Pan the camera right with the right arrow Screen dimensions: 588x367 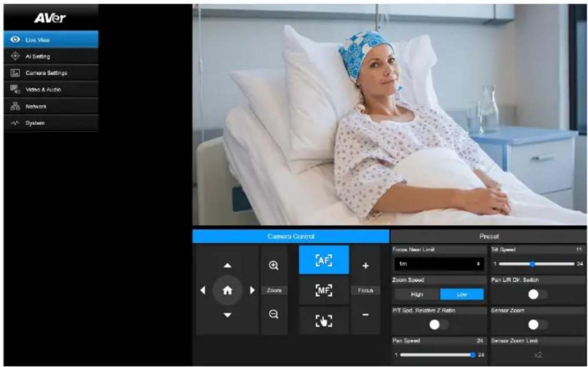(252, 290)
